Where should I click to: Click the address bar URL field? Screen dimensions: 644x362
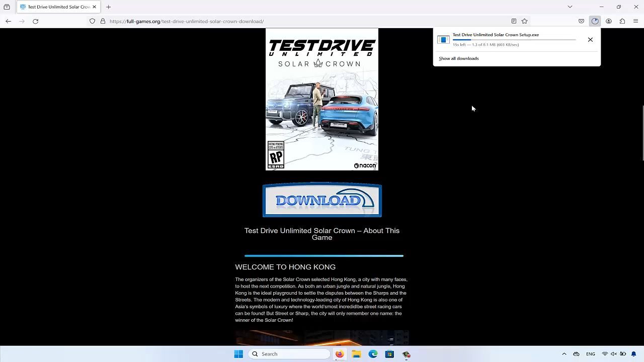307,21
